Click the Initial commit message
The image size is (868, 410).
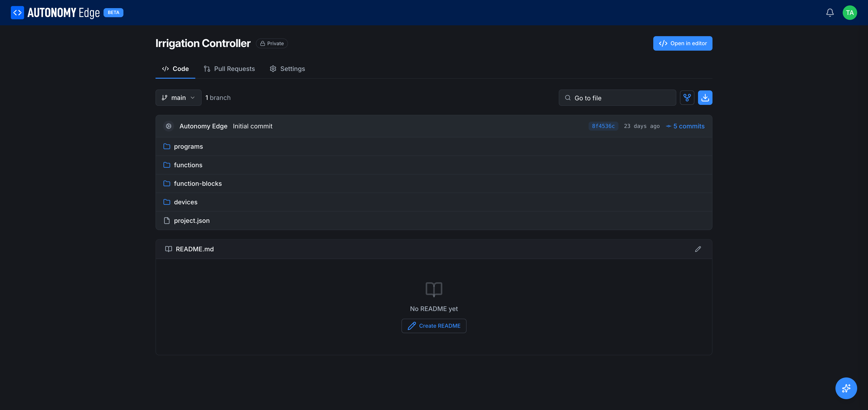pyautogui.click(x=252, y=126)
